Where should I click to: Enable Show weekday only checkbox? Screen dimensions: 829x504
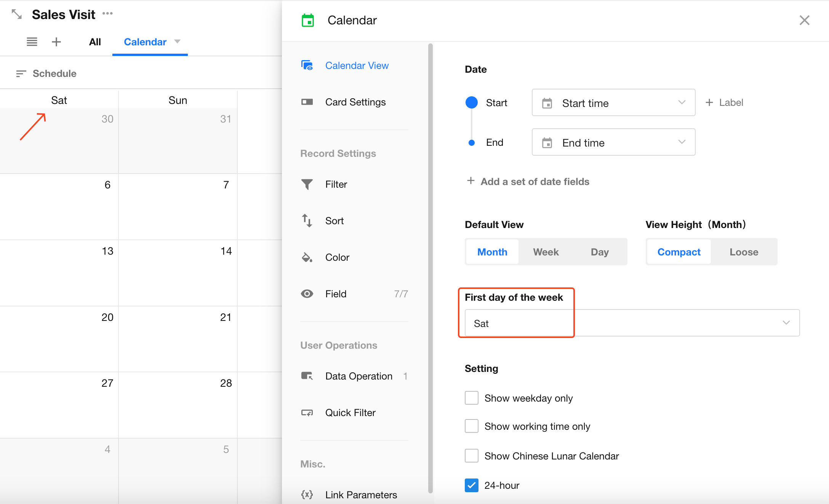(472, 398)
